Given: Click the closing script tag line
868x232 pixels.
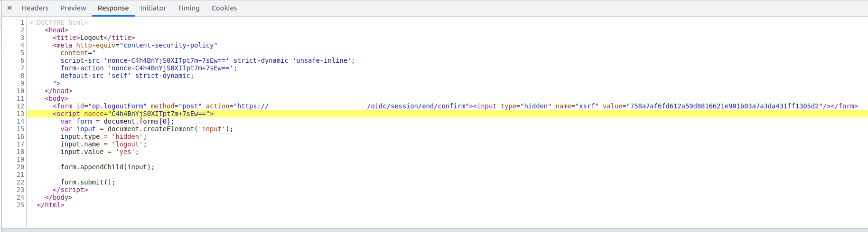Looking at the screenshot, I should (70, 190).
